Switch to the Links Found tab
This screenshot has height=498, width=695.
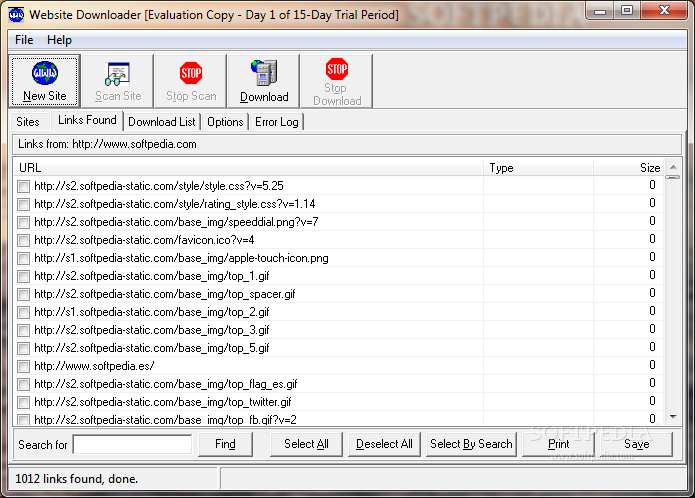point(87,120)
